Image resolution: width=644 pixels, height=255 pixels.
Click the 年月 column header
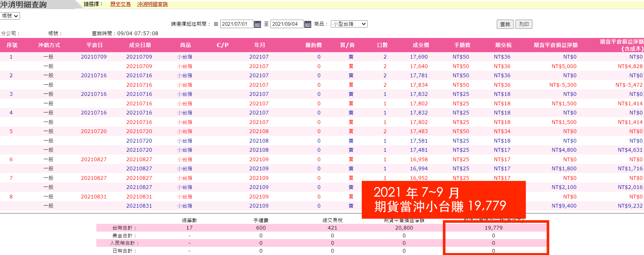[x=260, y=45]
